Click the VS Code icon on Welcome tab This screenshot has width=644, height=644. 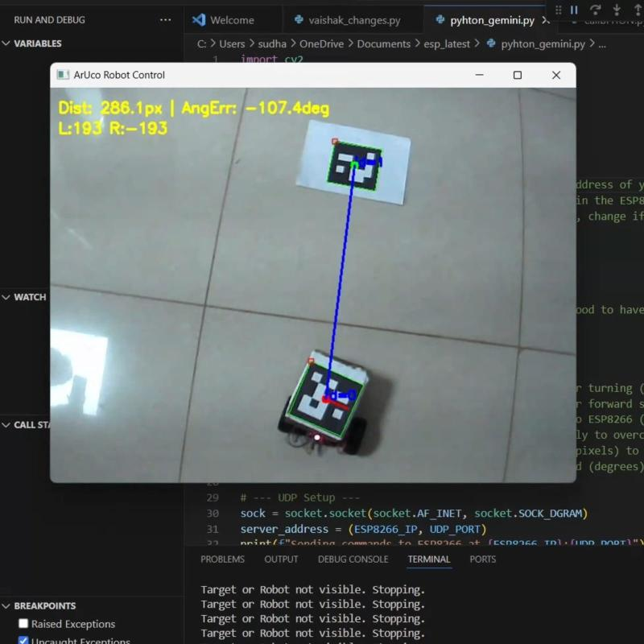[199, 19]
